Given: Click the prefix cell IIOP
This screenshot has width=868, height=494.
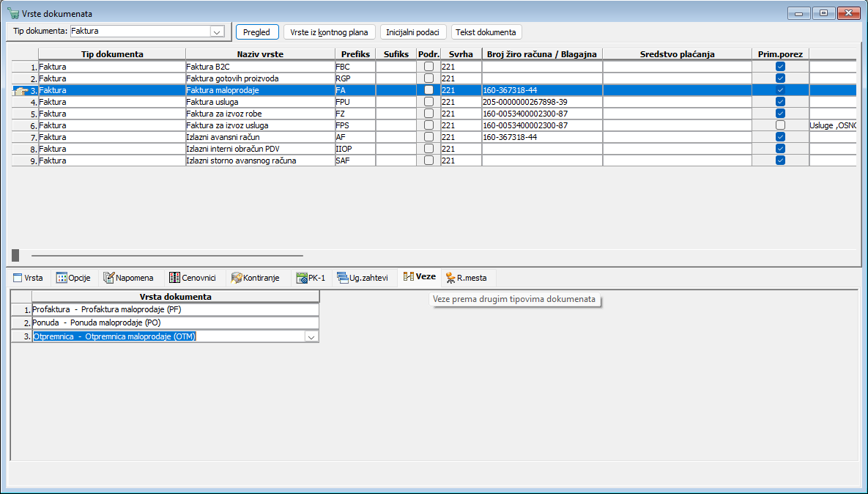Looking at the screenshot, I should pos(355,149).
